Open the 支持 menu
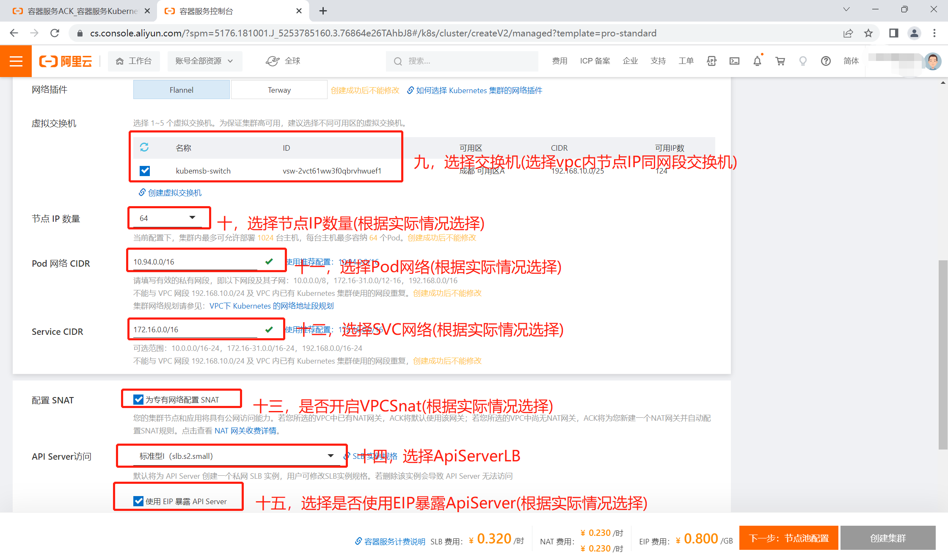 (x=658, y=61)
